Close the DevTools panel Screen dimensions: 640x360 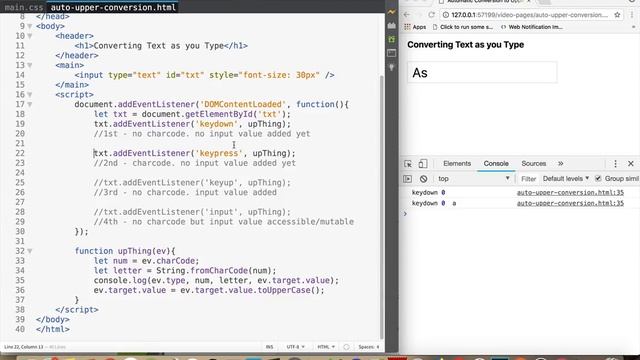631,164
